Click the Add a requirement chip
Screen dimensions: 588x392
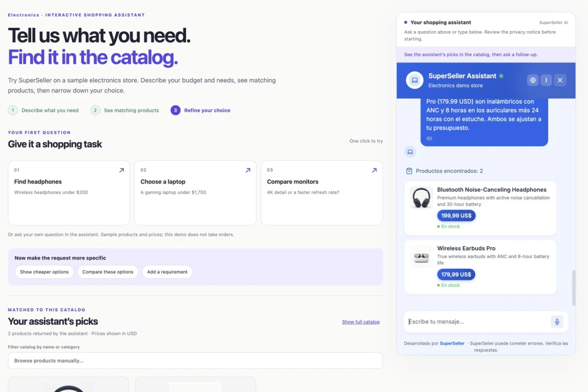click(x=167, y=272)
